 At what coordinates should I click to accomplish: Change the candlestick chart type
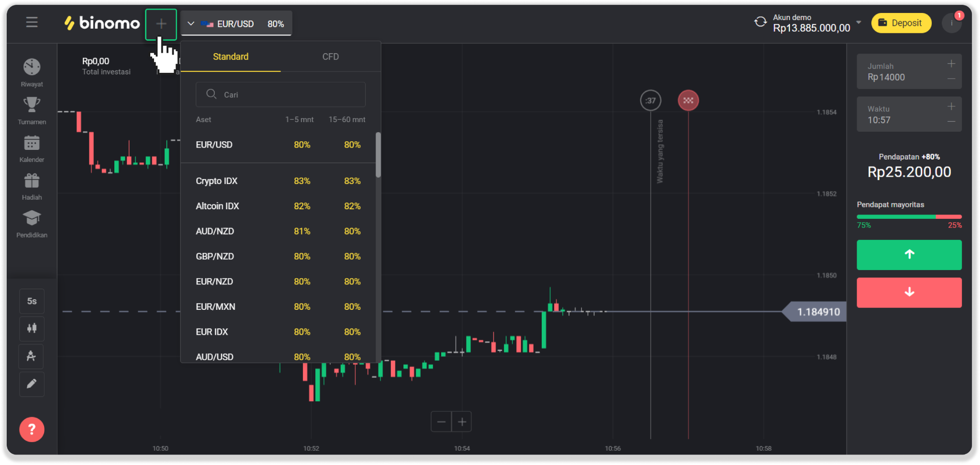pyautogui.click(x=32, y=329)
